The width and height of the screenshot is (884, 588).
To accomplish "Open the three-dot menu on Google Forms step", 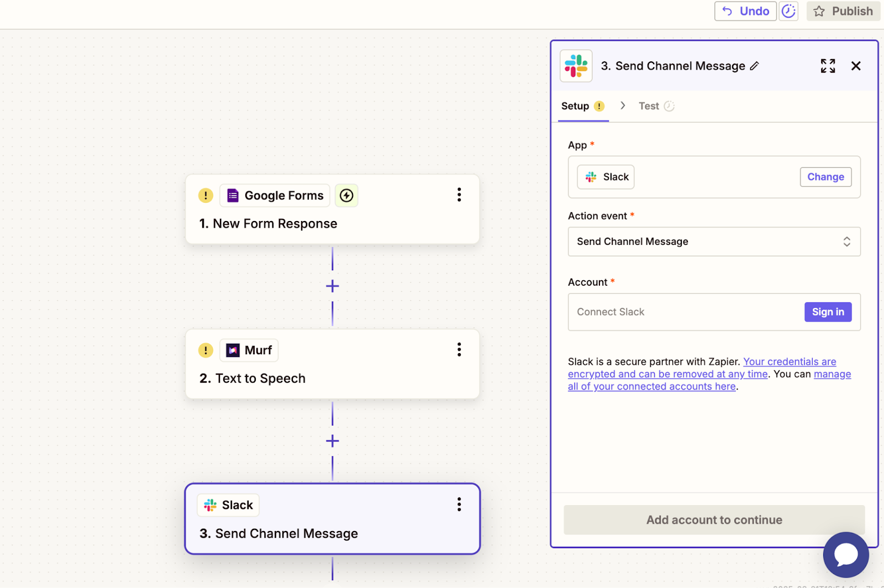I will click(x=459, y=195).
